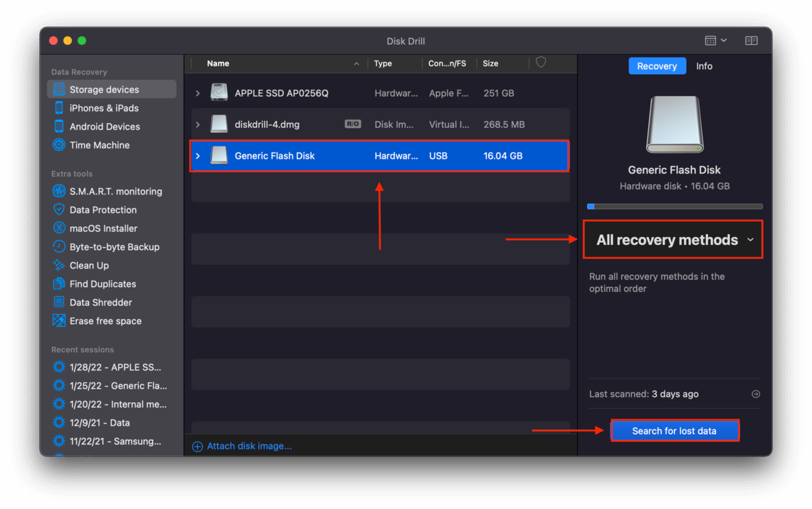This screenshot has width=812, height=509.
Task: Open the Clean Up icon
Action: 59,265
